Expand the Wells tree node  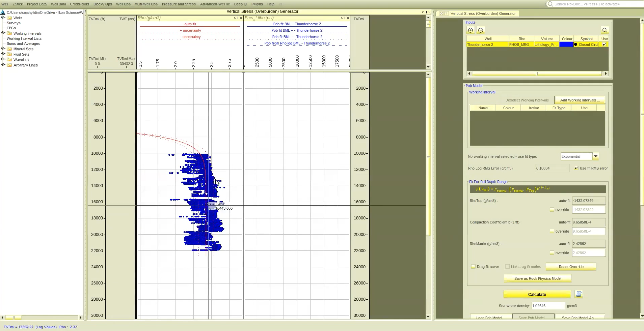point(3,18)
